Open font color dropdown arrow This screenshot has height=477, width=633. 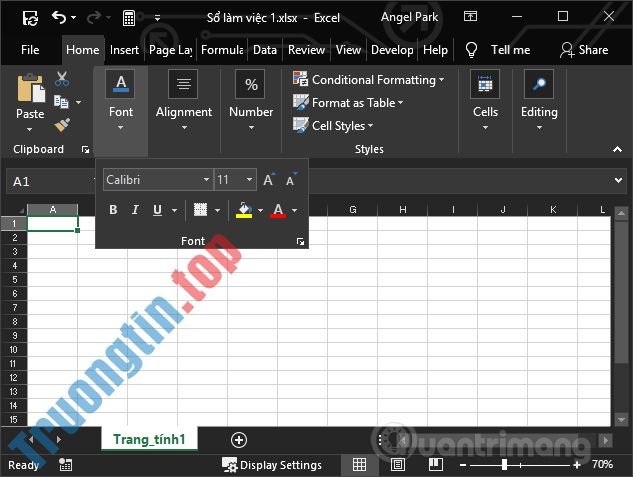[295, 210]
